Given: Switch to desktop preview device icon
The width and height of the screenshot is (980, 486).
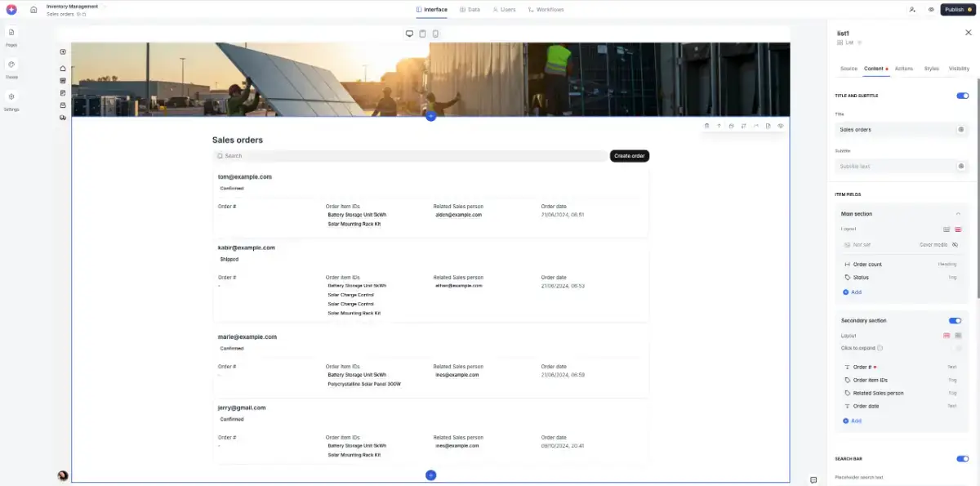Looking at the screenshot, I should 409,33.
